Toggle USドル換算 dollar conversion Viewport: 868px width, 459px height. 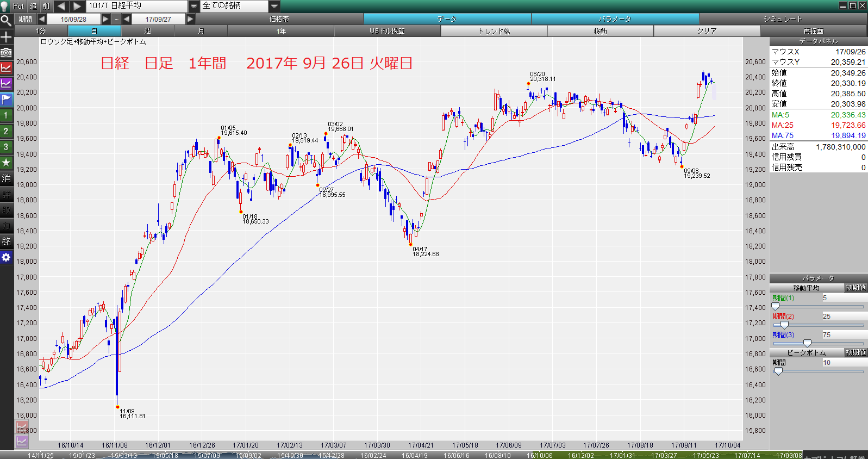pyautogui.click(x=387, y=31)
